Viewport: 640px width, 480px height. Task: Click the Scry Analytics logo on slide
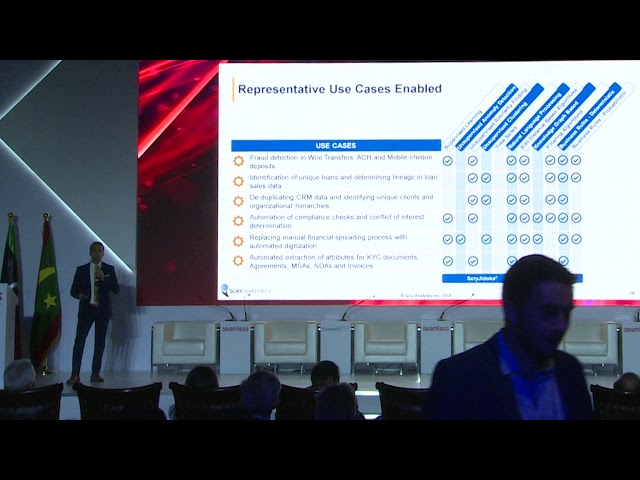(246, 290)
